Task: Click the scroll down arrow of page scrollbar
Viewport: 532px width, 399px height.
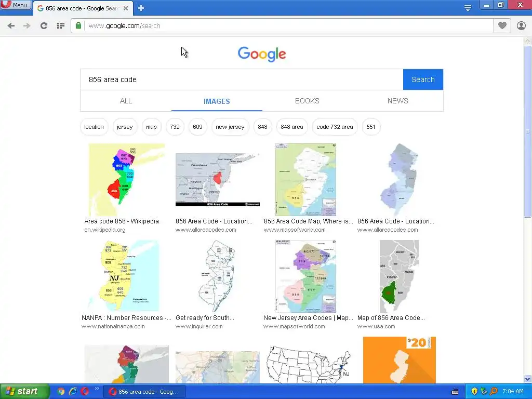Action: point(528,379)
